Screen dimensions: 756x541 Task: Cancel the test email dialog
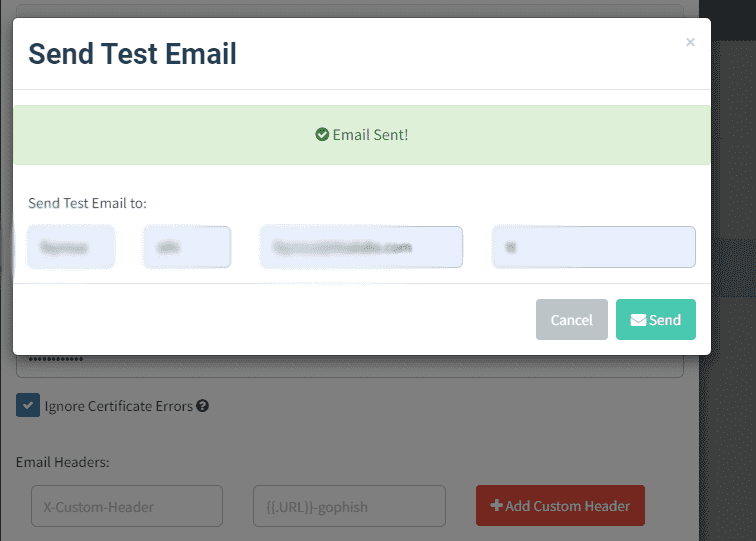click(x=571, y=320)
